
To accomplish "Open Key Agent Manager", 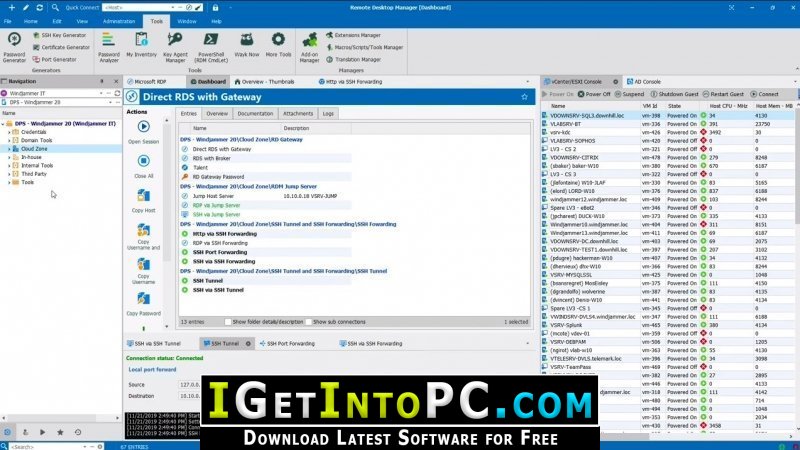I will click(175, 47).
